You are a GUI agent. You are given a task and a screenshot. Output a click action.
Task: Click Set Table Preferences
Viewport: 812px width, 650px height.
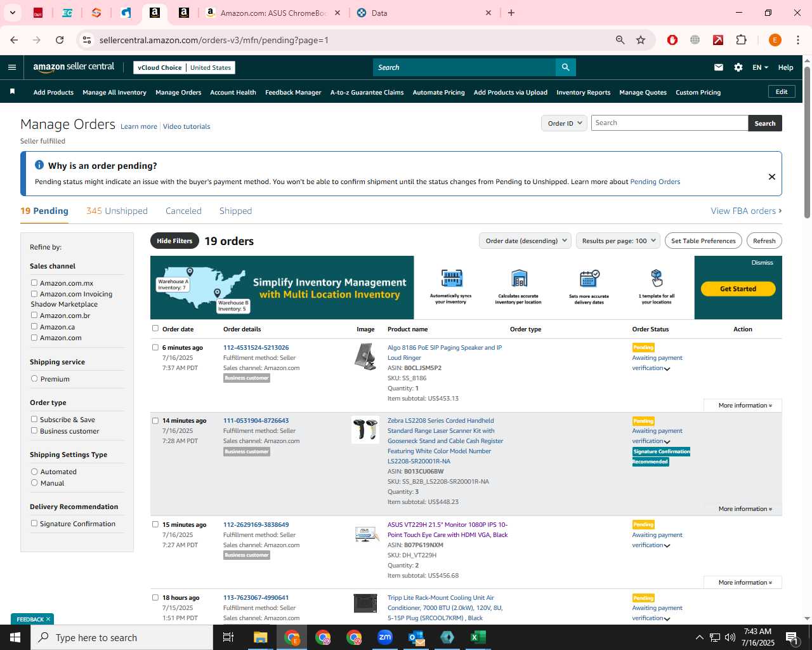click(704, 241)
